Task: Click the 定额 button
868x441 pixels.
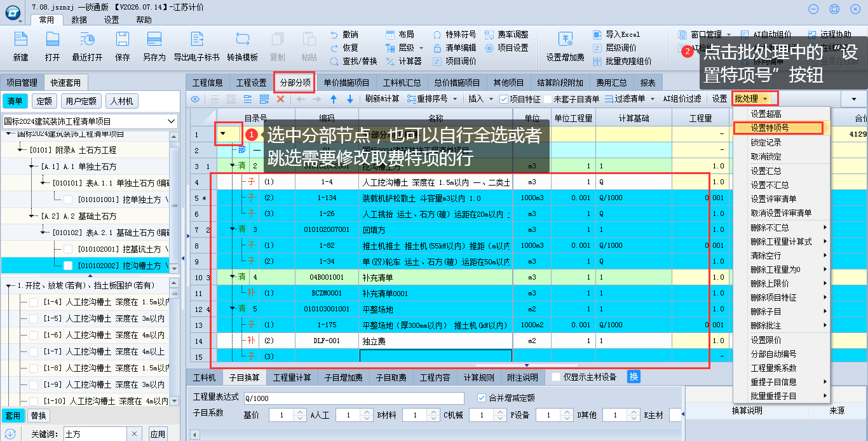Action: click(44, 101)
